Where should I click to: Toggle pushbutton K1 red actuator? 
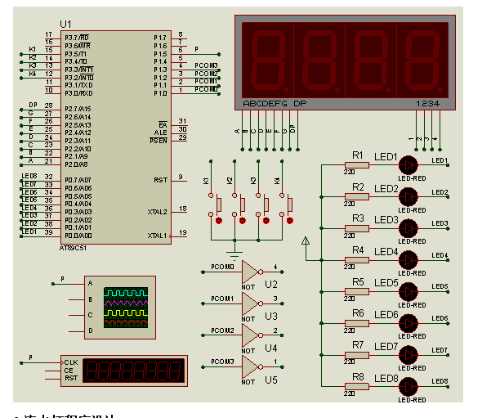219,220
